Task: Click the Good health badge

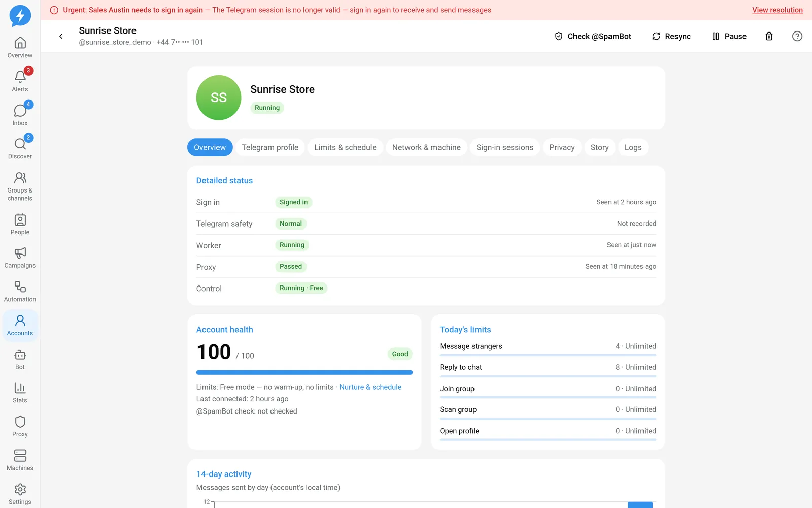Action: (x=400, y=354)
